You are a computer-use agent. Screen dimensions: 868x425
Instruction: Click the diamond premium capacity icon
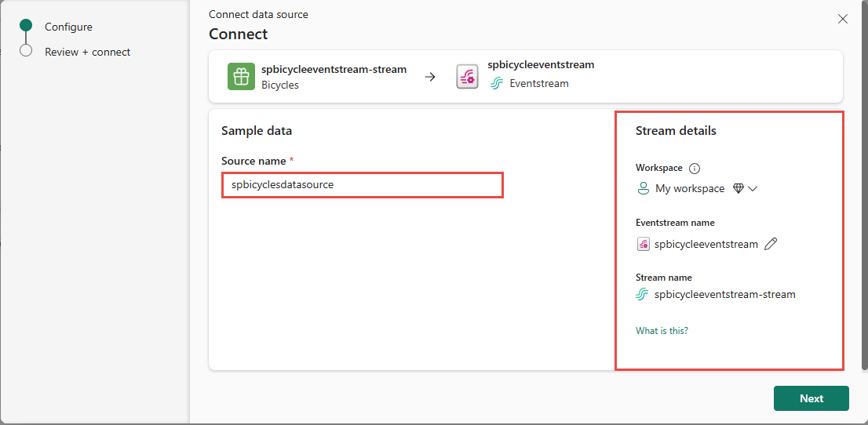(738, 188)
